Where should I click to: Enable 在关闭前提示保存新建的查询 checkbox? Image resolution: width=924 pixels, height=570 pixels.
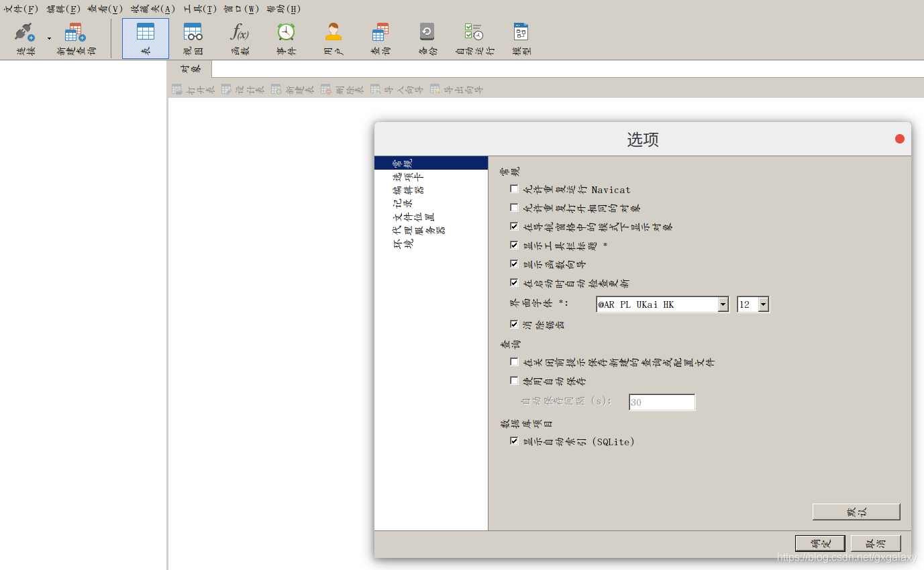pos(515,362)
